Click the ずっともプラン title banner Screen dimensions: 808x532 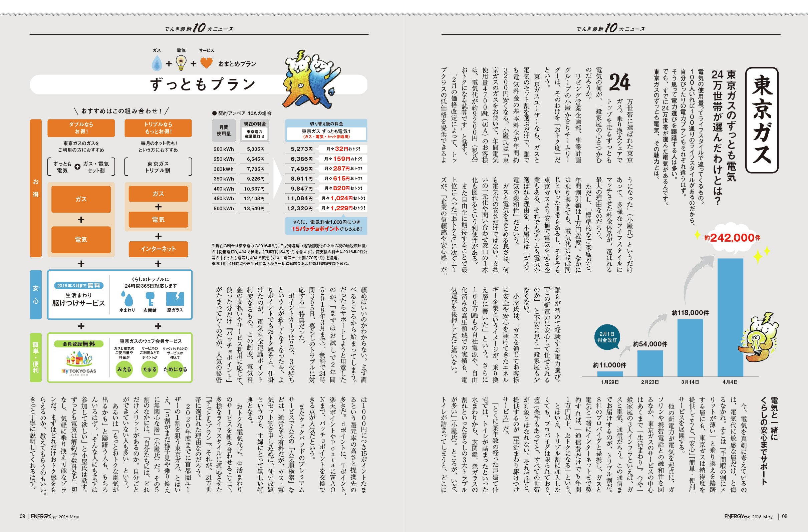click(199, 84)
